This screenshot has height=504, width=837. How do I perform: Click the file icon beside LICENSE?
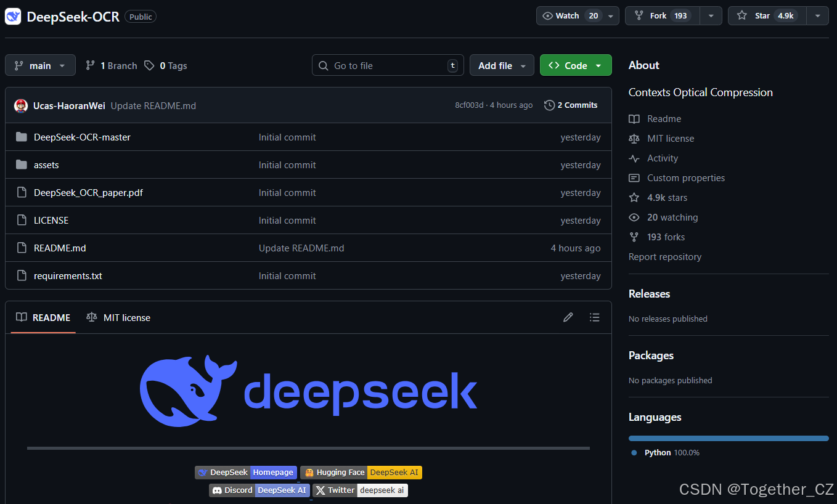click(22, 221)
